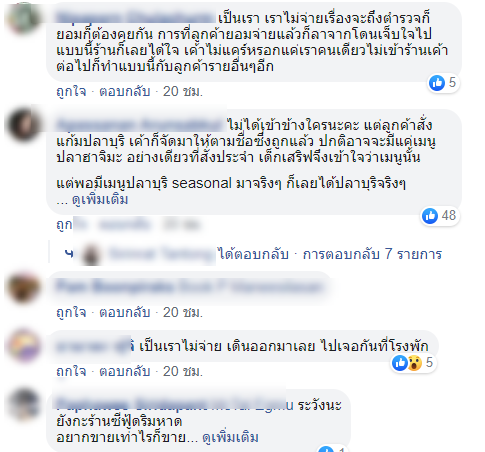485x452 pixels.
Task: Click the like reaction icon showing 48
Action: 430,216
